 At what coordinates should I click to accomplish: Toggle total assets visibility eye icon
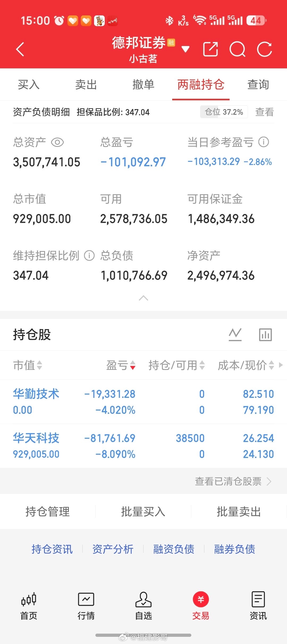[57, 142]
